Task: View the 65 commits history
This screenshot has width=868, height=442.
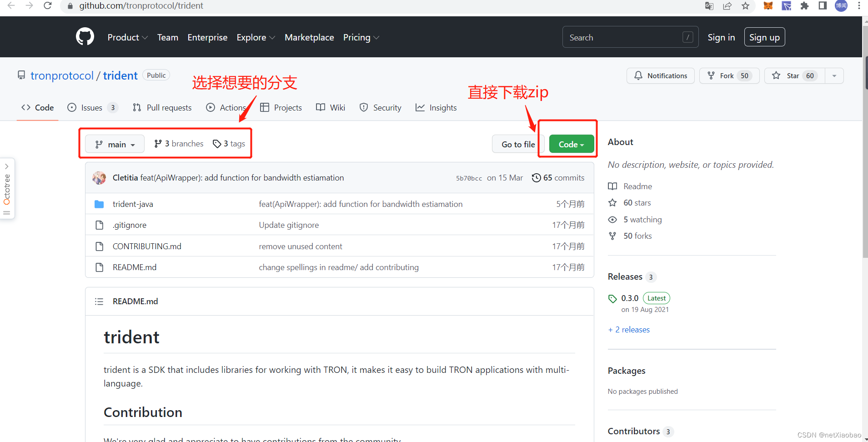Action: [x=558, y=178]
